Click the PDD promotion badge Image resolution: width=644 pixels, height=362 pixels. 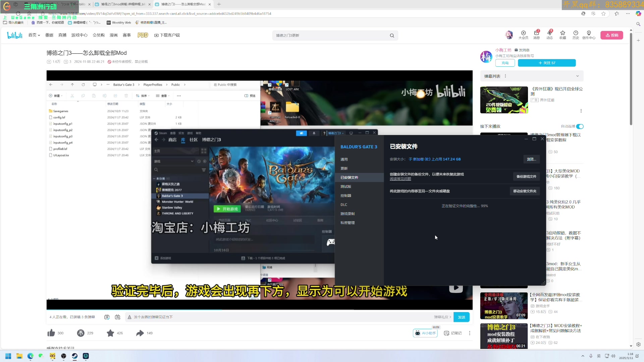143,35
